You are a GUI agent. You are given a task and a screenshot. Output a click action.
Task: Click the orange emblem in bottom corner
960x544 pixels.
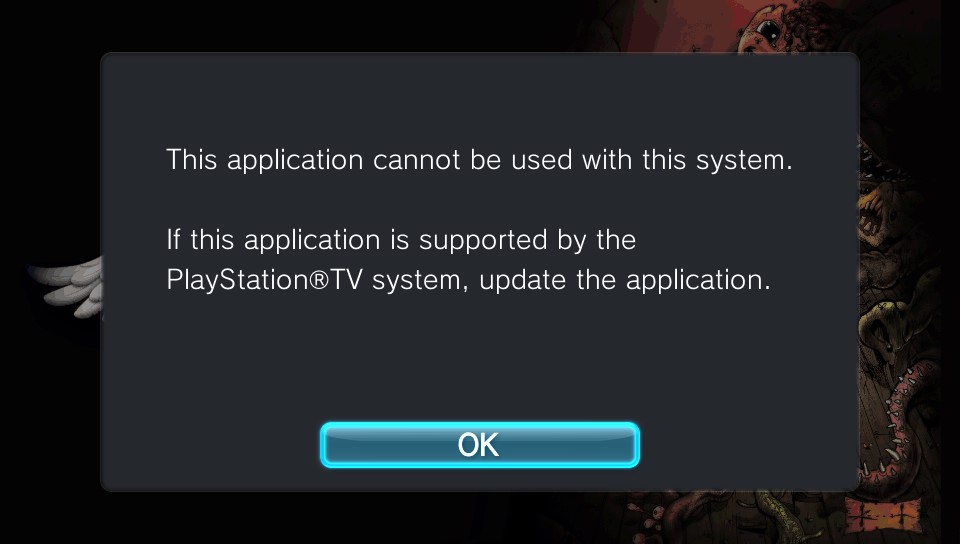click(x=885, y=515)
